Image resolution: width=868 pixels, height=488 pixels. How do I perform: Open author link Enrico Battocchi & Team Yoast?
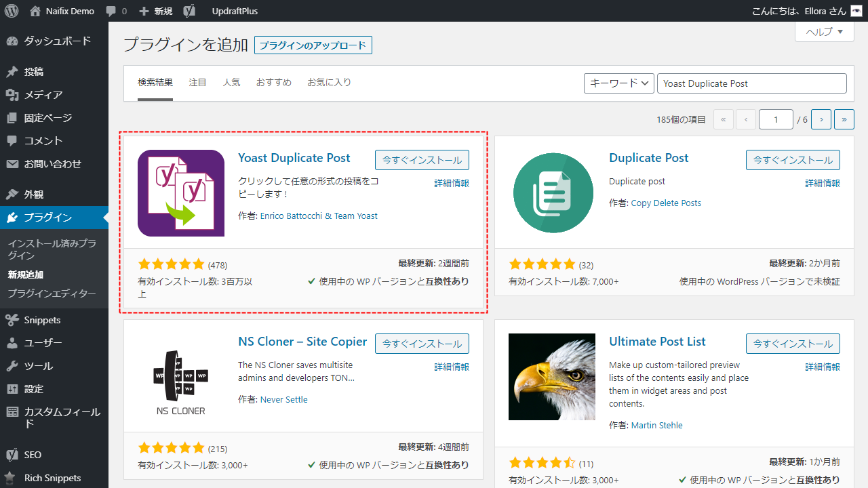(319, 216)
